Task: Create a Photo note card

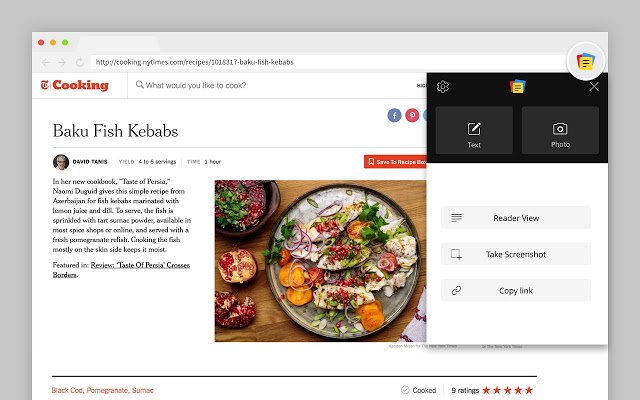Action: tap(560, 130)
